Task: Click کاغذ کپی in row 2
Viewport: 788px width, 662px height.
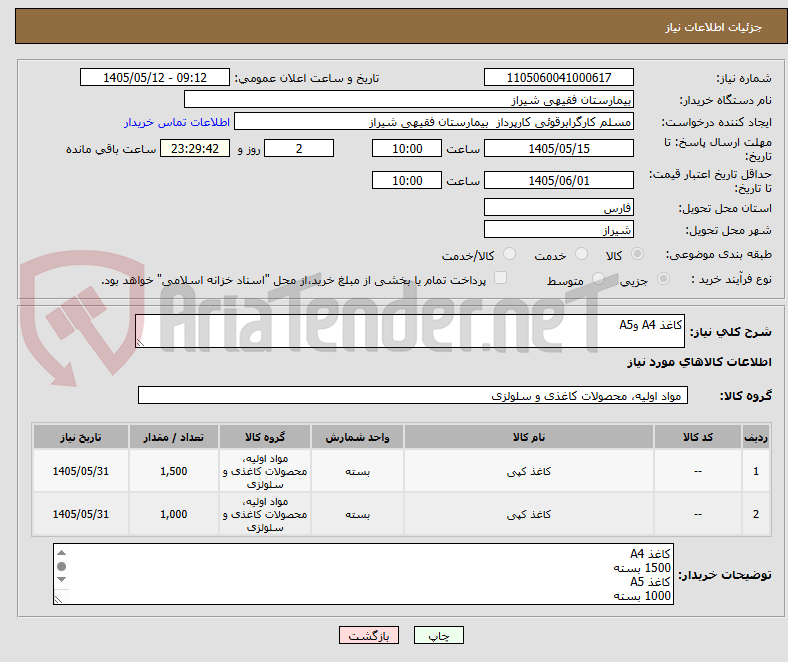Action: pyautogui.click(x=529, y=514)
